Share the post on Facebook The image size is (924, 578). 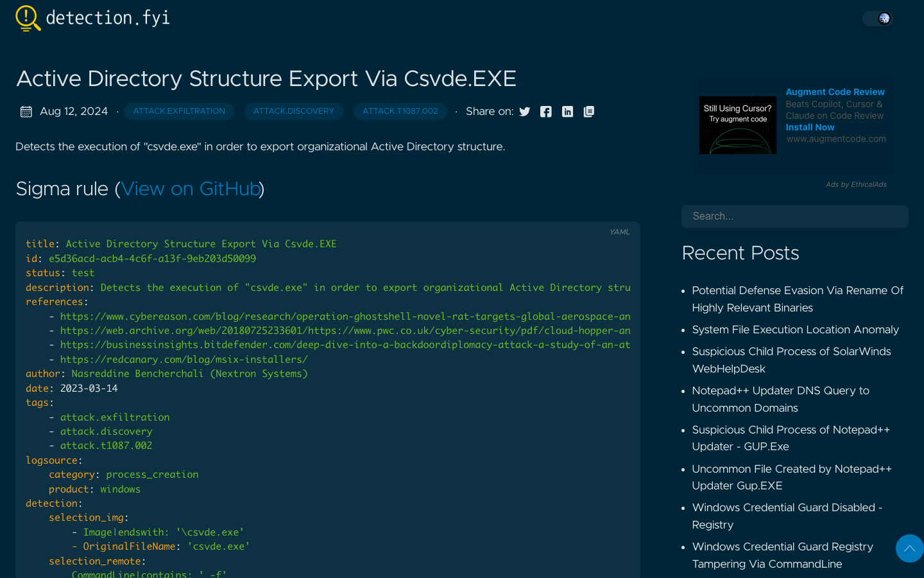[x=545, y=111]
